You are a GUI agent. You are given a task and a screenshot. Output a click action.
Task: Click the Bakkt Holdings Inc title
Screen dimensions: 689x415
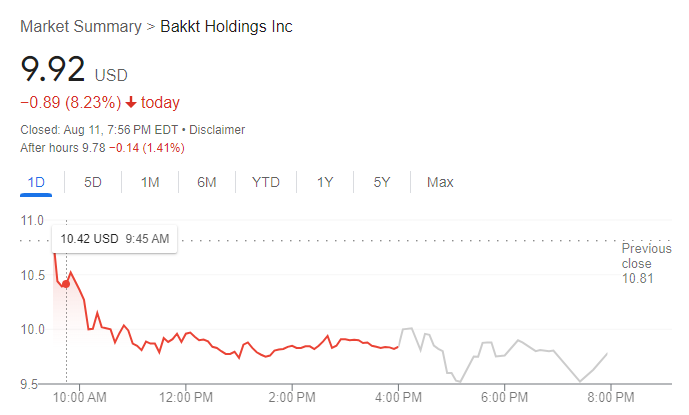tap(227, 27)
